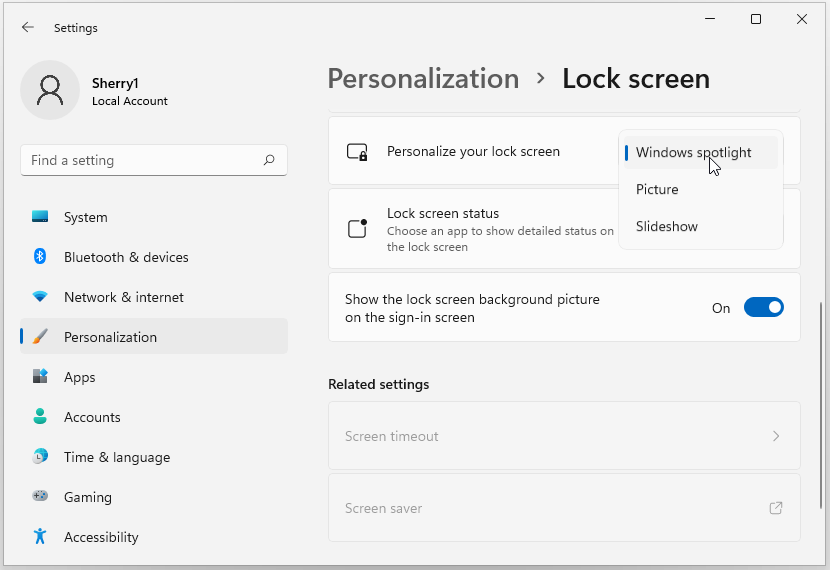Click the Gaming controller icon
Image resolution: width=830 pixels, height=570 pixels.
40,497
